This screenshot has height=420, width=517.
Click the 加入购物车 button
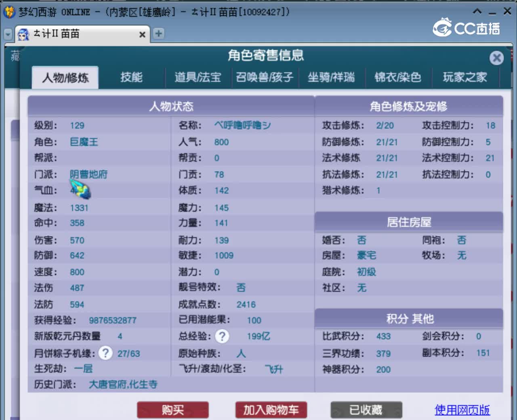click(x=271, y=410)
